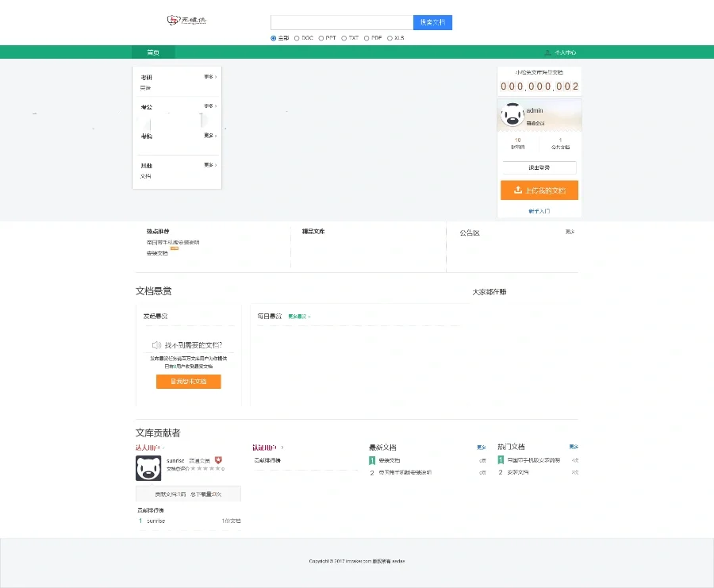Select the DOC file type radio button

pos(297,37)
